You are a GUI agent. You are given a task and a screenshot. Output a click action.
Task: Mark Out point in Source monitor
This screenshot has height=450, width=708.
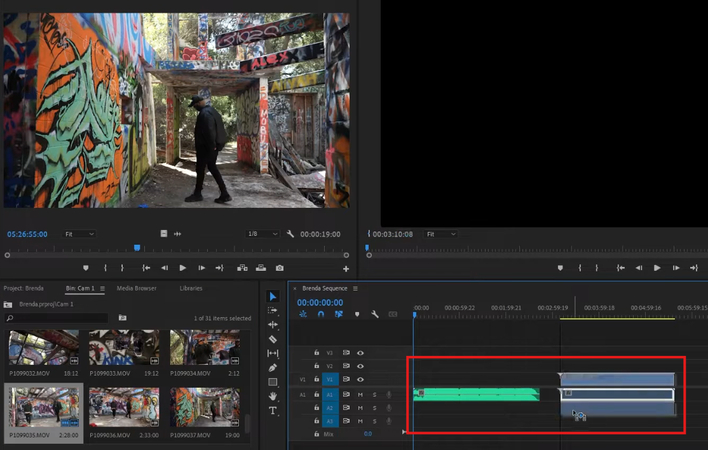tap(122, 268)
